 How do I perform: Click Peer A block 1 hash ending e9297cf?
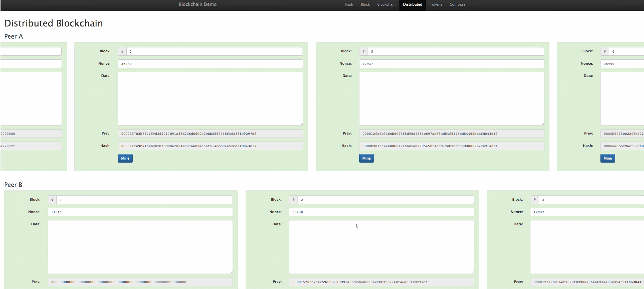pos(31,146)
